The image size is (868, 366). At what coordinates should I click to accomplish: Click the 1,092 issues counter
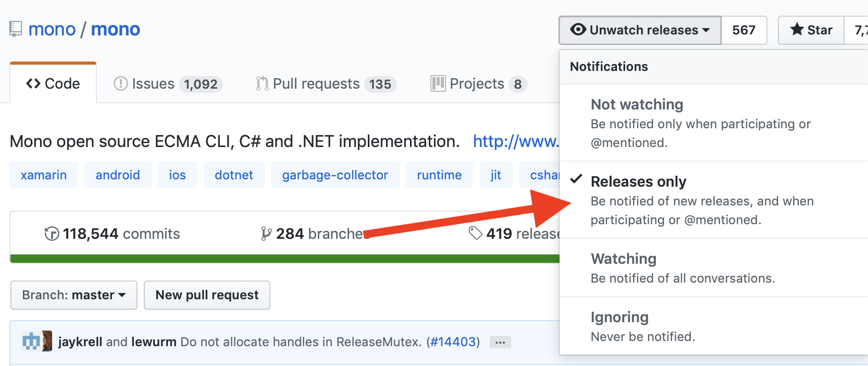tap(201, 84)
